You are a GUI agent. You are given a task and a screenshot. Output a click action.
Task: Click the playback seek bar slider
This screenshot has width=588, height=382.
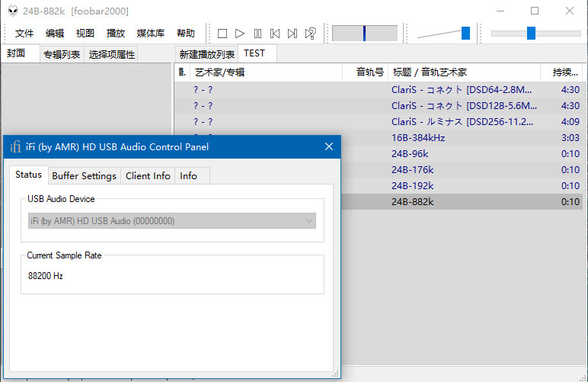point(531,34)
